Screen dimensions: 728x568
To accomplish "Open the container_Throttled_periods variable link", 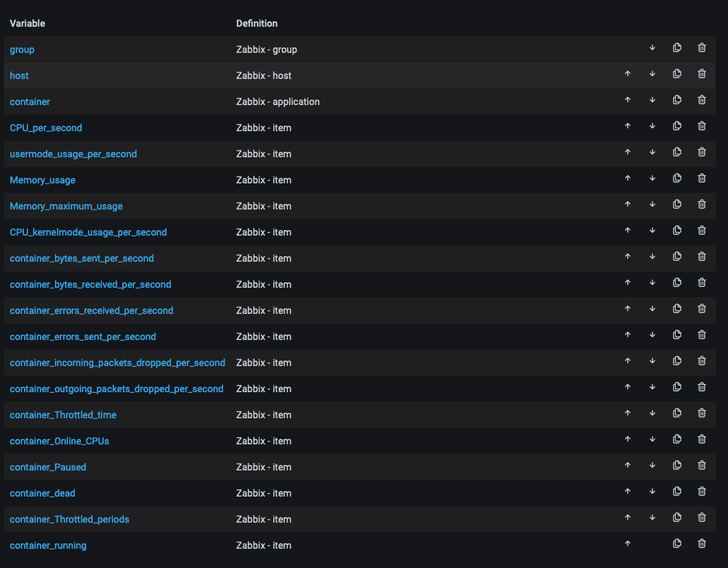I will pos(69,519).
